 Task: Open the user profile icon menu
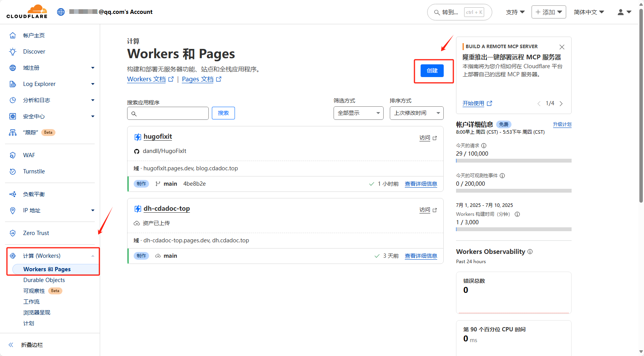pos(624,12)
